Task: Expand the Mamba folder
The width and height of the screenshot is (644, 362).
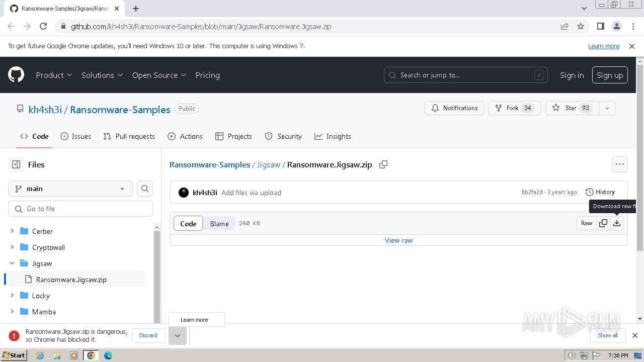Action: pyautogui.click(x=12, y=312)
